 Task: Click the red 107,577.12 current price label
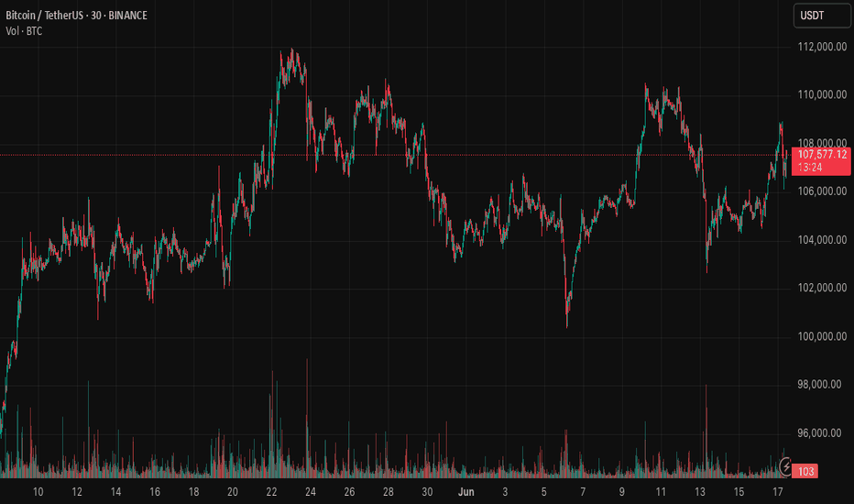pyautogui.click(x=821, y=160)
